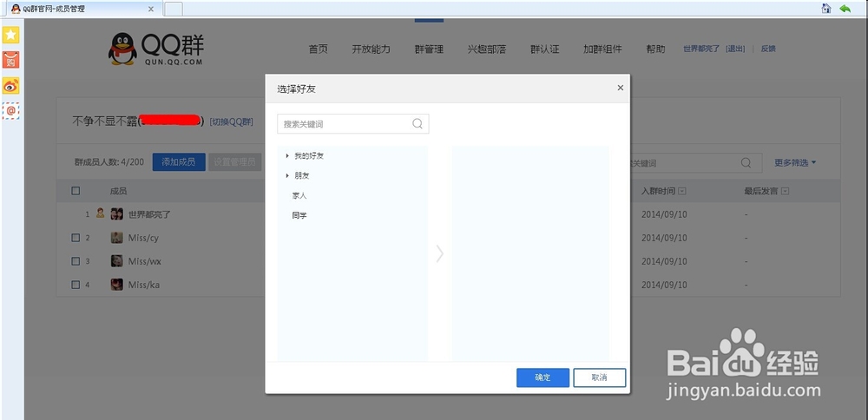Image resolution: width=868 pixels, height=420 pixels.
Task: Click the 设置管理员 button
Action: [234, 162]
